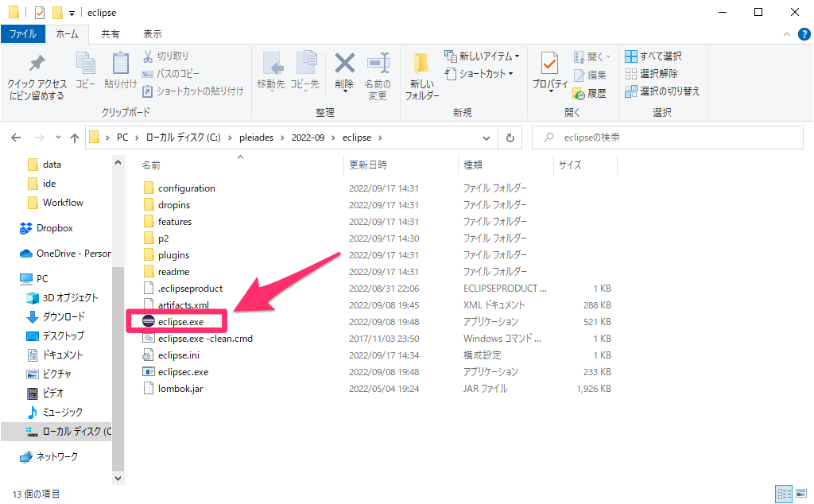This screenshot has width=814, height=504.
Task: Open recent locations dropdown arrow
Action: coord(58,138)
